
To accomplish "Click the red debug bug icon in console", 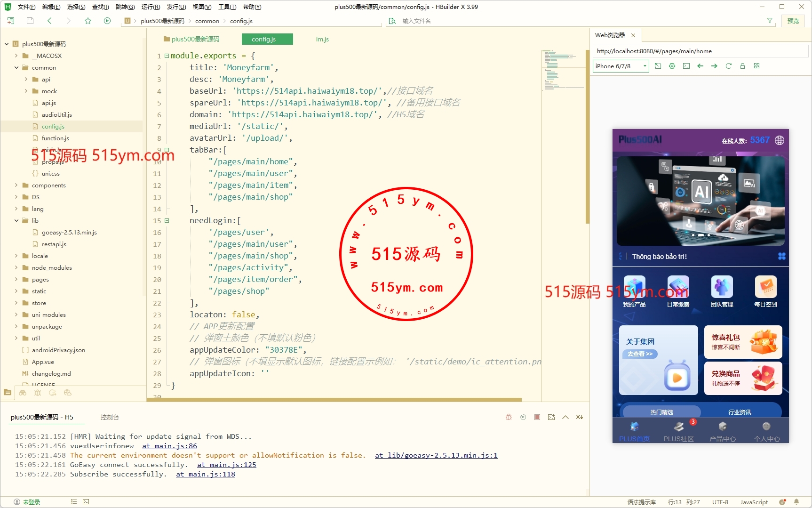I will 509,417.
